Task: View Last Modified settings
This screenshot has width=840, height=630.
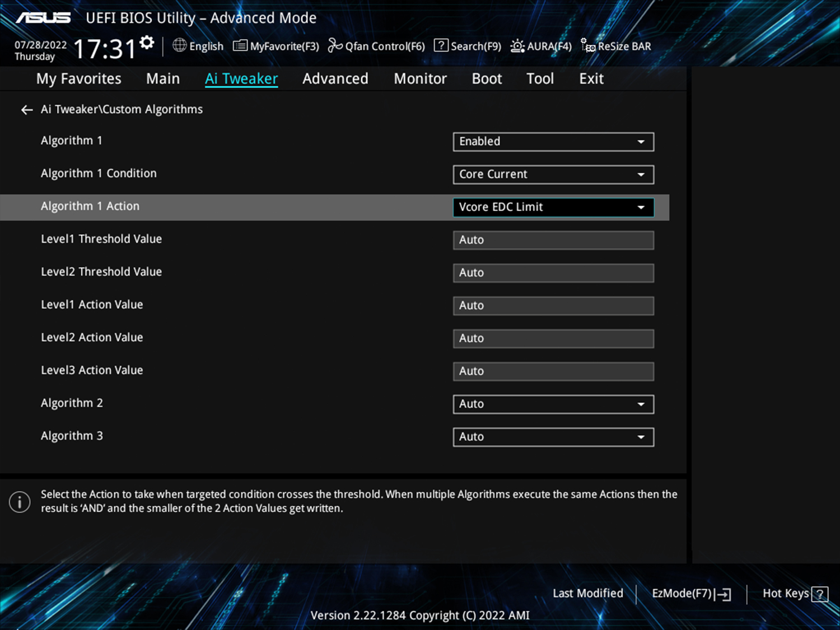Action: click(587, 594)
